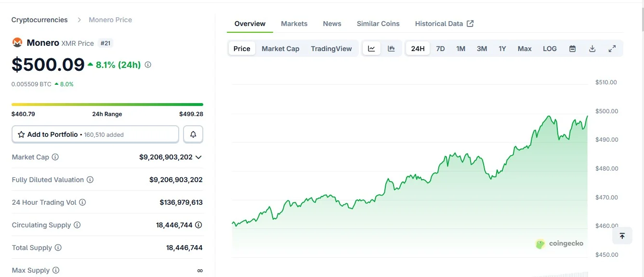This screenshot has width=644, height=277.
Task: Switch to line chart view icon
Action: pos(371,49)
